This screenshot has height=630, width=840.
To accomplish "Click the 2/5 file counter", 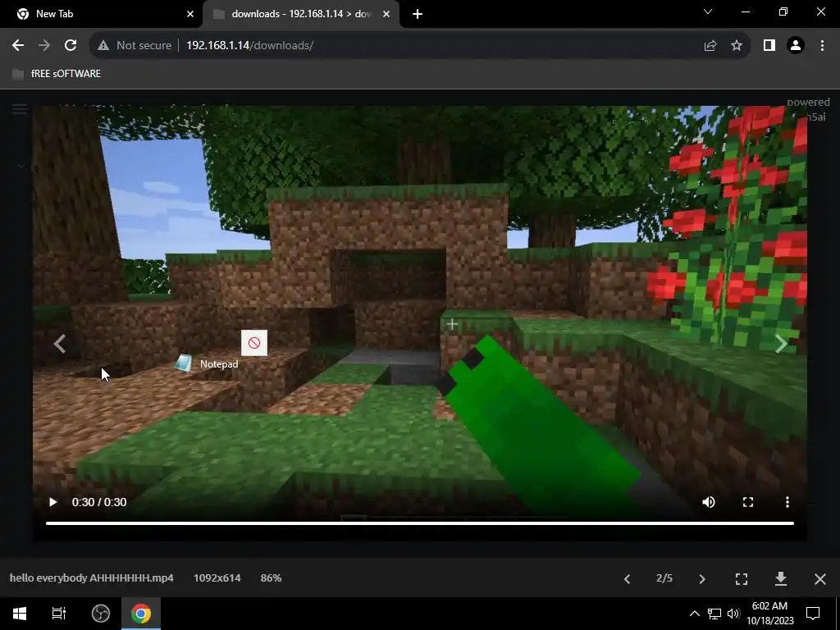I will coord(664,578).
